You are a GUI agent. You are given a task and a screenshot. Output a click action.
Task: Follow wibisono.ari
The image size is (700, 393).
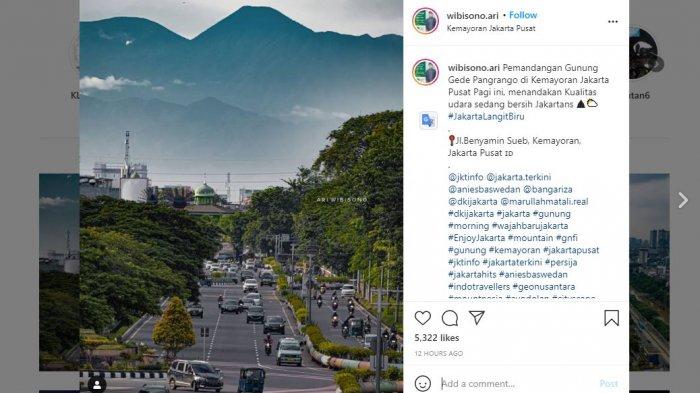[x=523, y=15]
